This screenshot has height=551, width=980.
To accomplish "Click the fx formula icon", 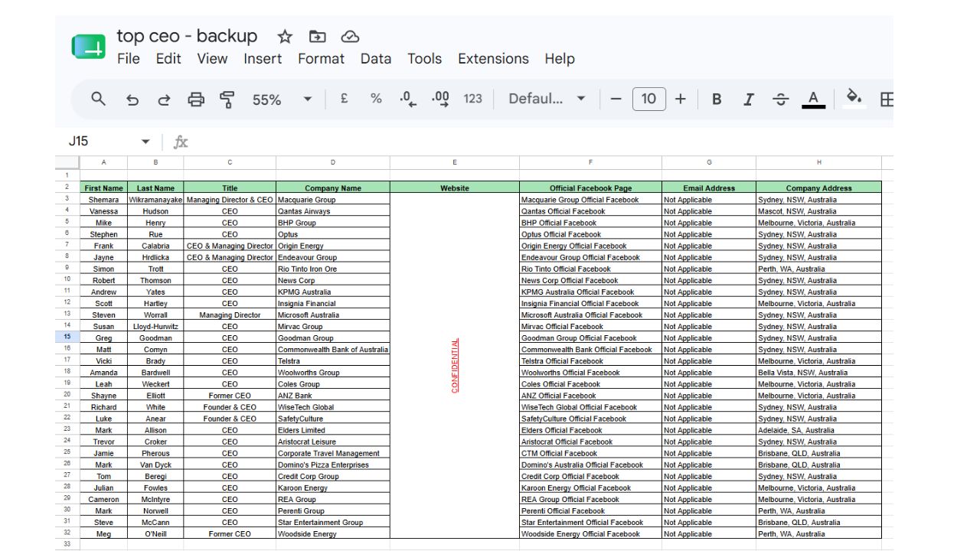I will point(181,142).
